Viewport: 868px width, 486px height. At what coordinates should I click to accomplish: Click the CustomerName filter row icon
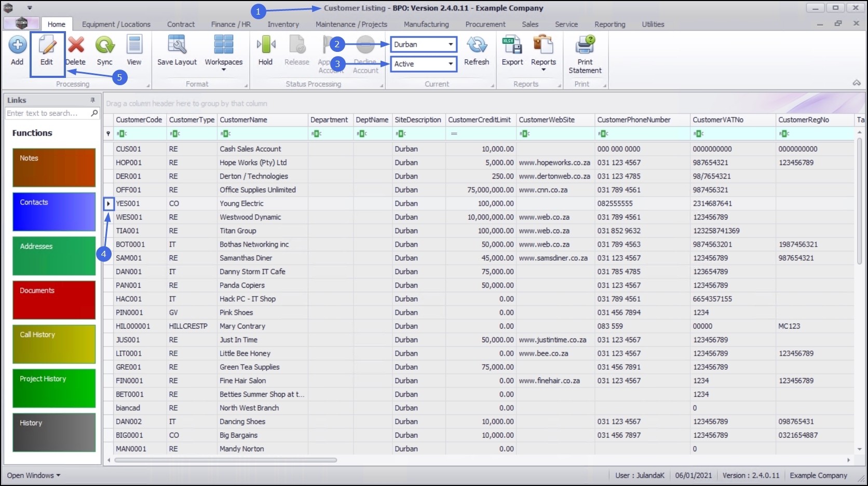pos(226,133)
